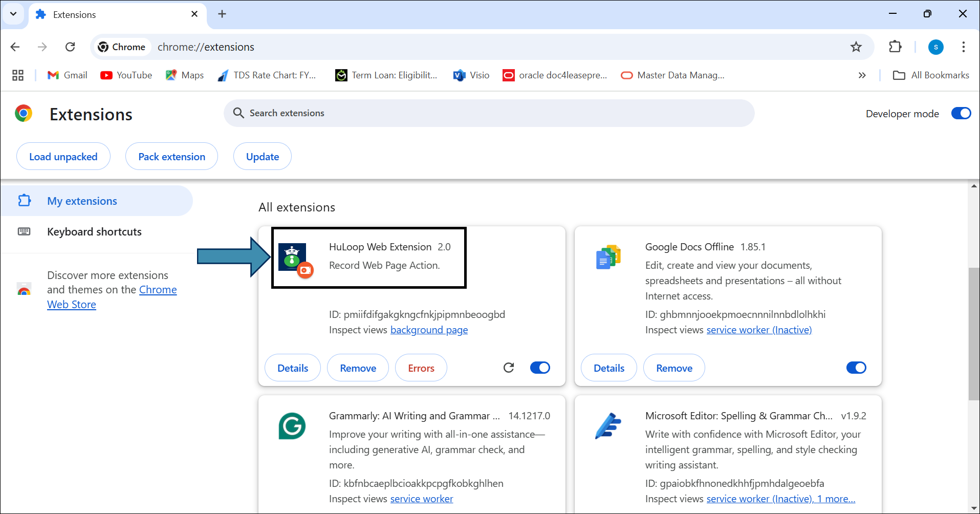Viewport: 980px width, 514px height.
Task: Turn off Developer mode toggle
Action: pos(961,113)
